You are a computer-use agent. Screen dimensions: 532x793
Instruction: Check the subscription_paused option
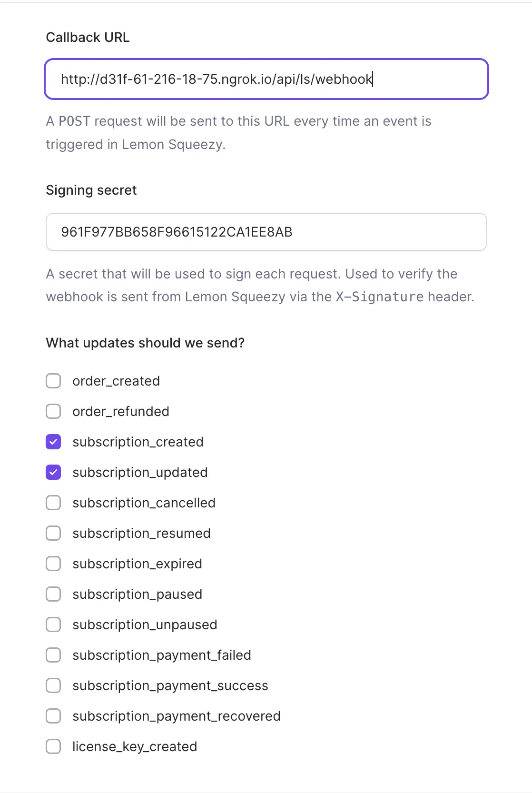point(53,594)
